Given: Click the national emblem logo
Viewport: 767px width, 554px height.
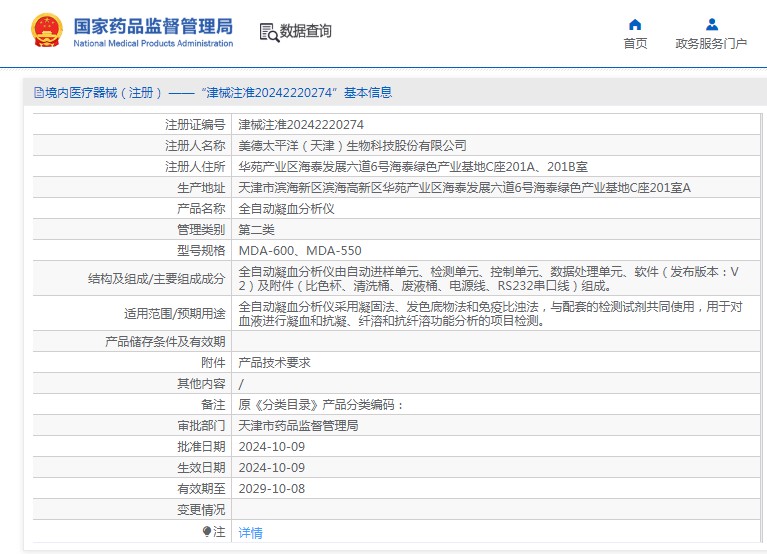Looking at the screenshot, I should (46, 30).
